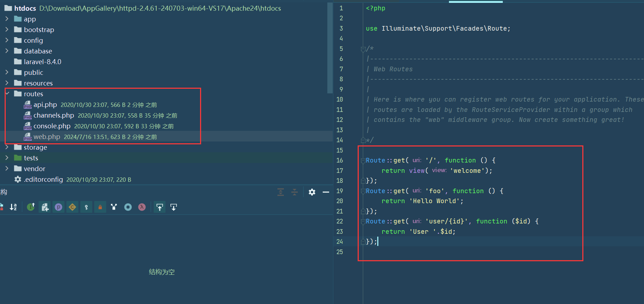Click the project tree vertical scrollbar

coord(330,48)
